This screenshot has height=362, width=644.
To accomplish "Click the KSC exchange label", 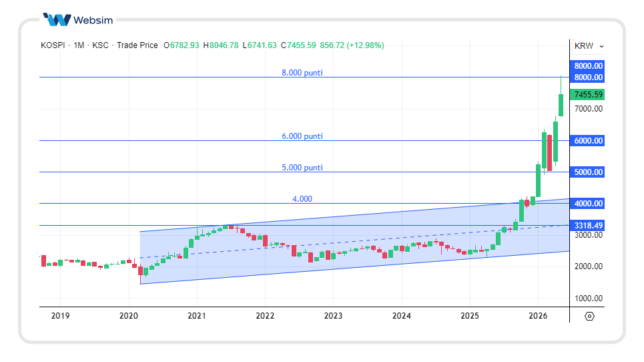I will [100, 45].
